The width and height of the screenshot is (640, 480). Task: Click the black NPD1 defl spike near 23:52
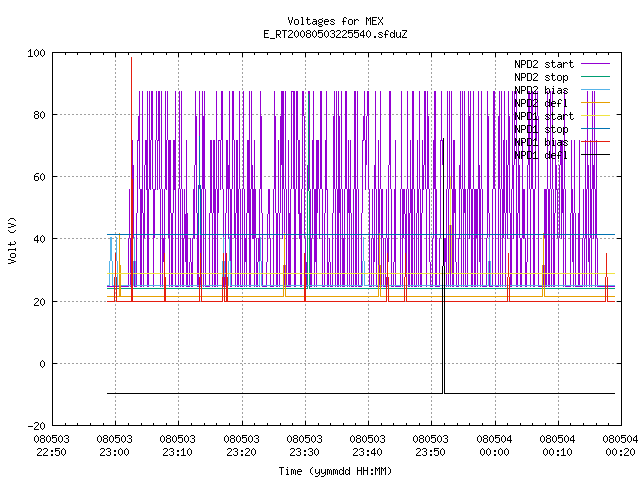tap(444, 265)
